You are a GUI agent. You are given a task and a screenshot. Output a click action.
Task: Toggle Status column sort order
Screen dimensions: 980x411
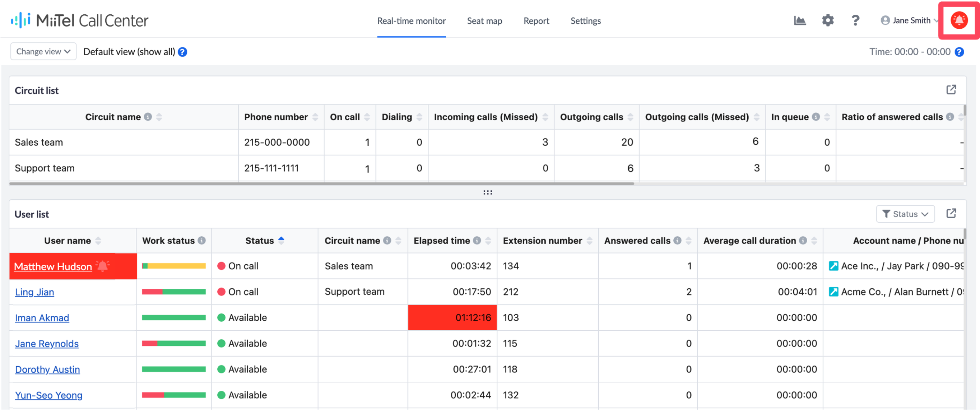coord(281,240)
